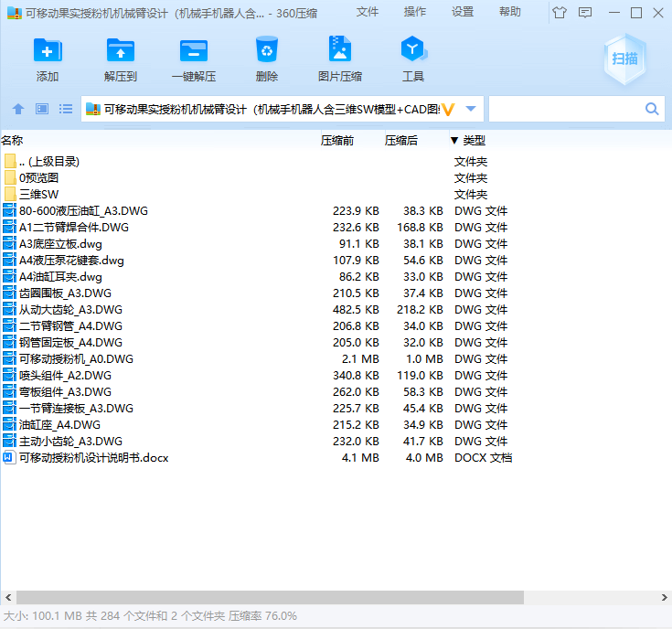
Task: Select file 一节臂连接板_A3.DWG
Action: tap(76, 408)
